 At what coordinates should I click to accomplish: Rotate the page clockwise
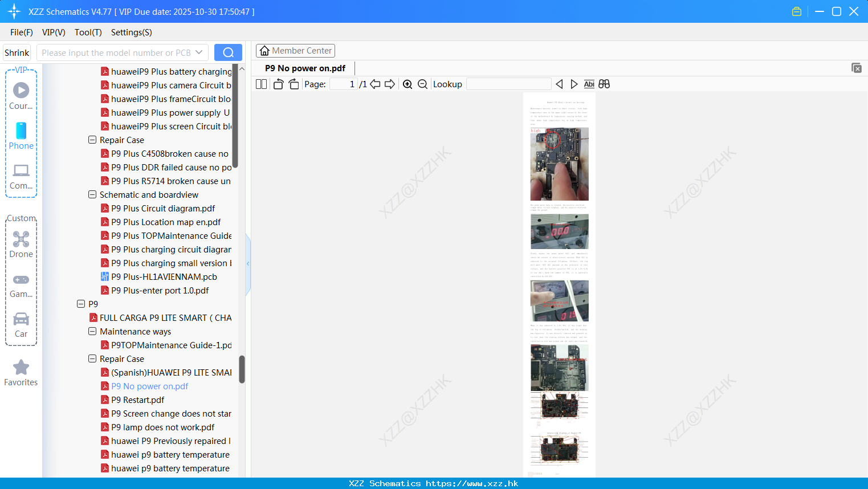tap(294, 84)
